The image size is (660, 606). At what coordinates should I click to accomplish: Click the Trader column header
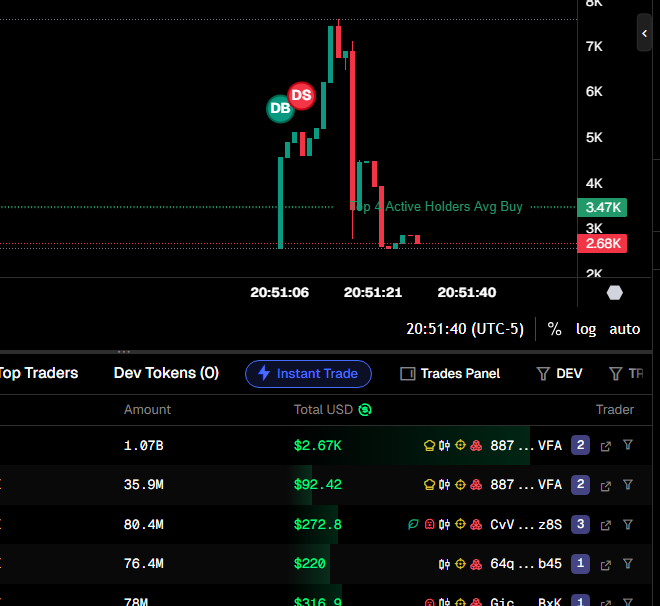coord(615,409)
